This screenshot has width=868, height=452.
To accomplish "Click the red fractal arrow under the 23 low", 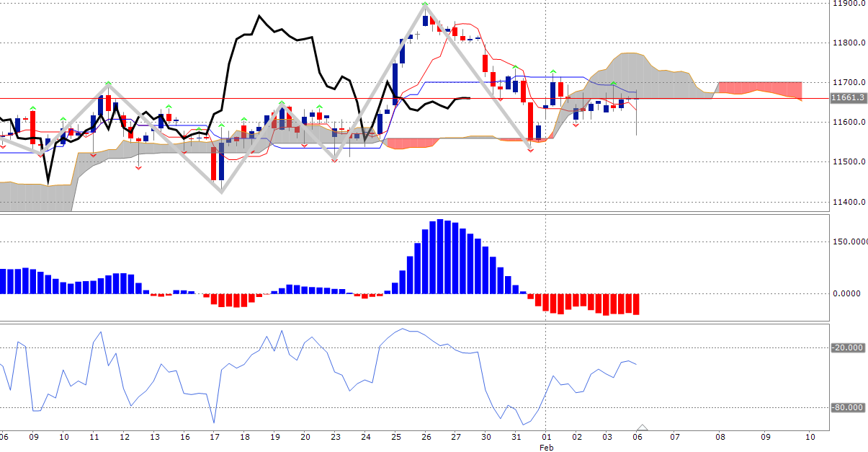I will (x=335, y=160).
